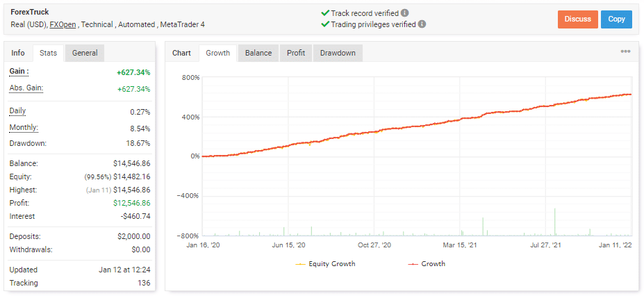Click the green Trading privileges checkmark

[325, 24]
